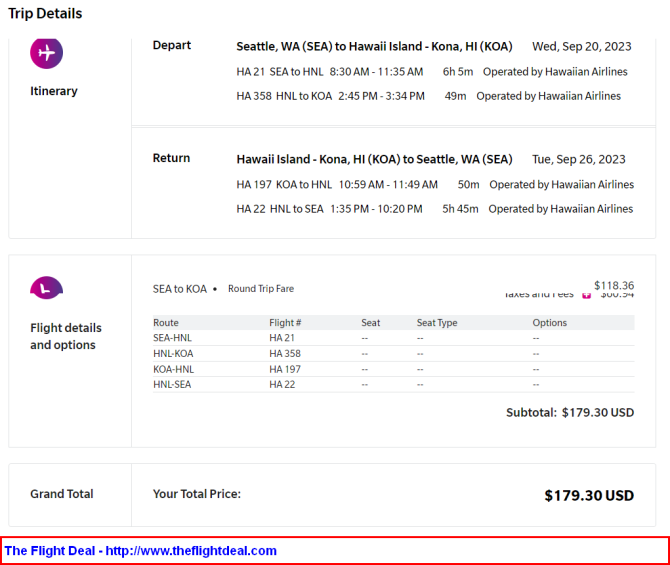Click HA 197 in the flight table
The width and height of the screenshot is (670, 565).
(285, 369)
